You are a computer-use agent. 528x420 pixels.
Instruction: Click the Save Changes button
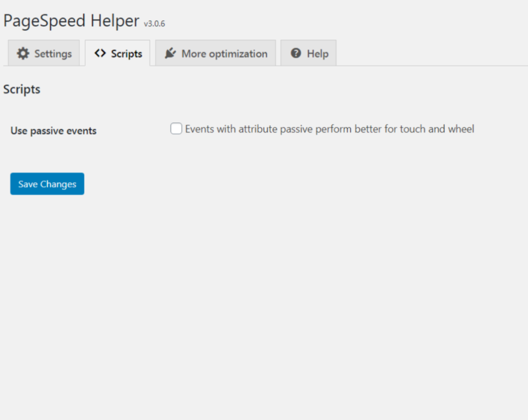pos(47,184)
